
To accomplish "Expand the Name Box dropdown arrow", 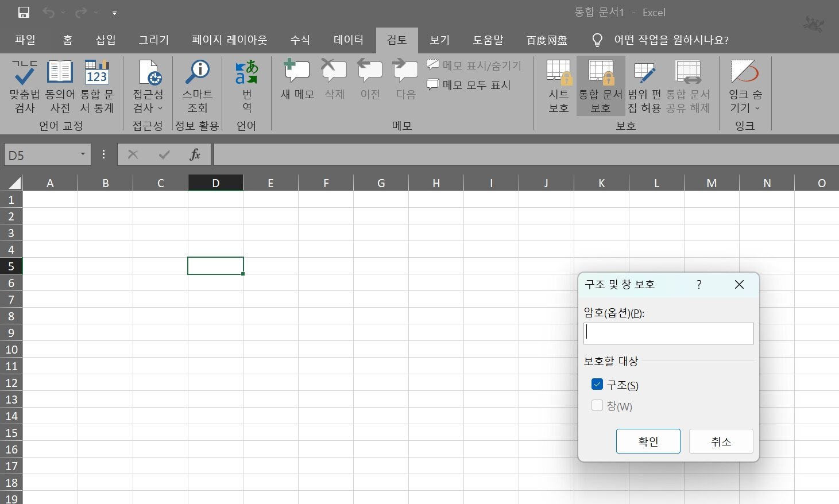I will (x=83, y=154).
